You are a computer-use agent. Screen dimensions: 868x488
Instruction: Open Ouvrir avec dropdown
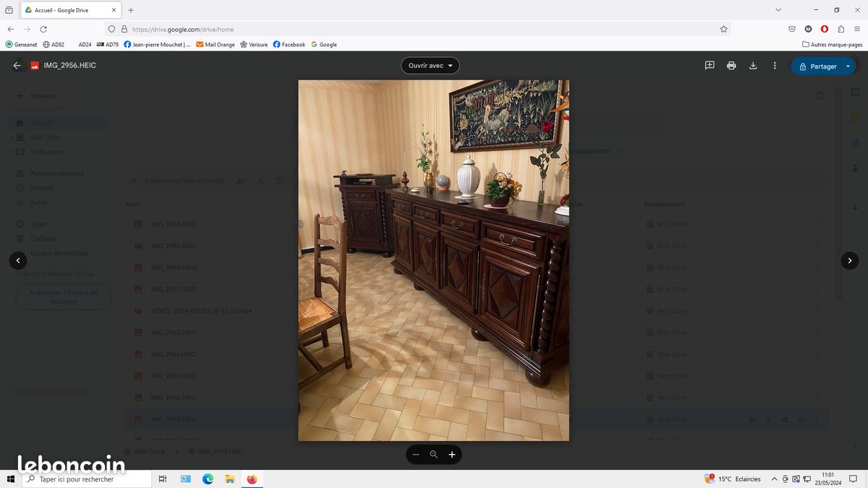point(430,65)
